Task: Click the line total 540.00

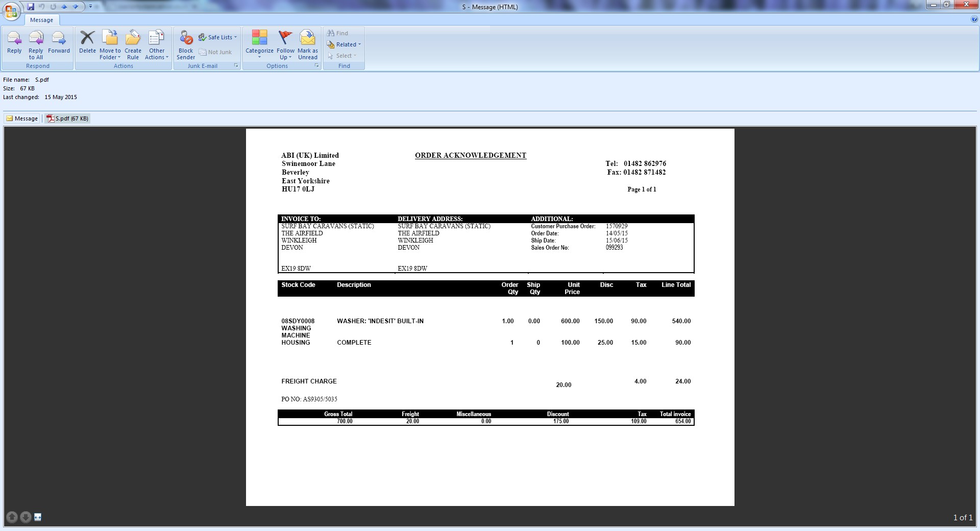Action: click(681, 321)
